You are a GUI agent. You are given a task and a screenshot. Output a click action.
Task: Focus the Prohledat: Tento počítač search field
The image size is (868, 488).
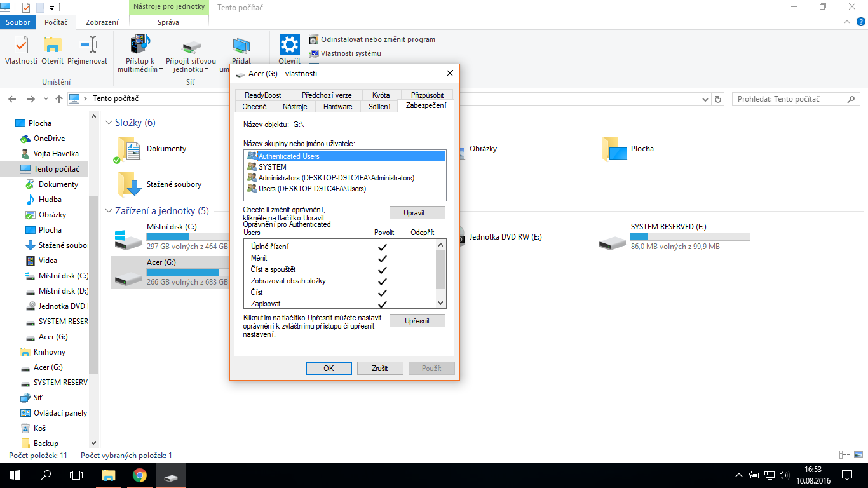tap(796, 99)
